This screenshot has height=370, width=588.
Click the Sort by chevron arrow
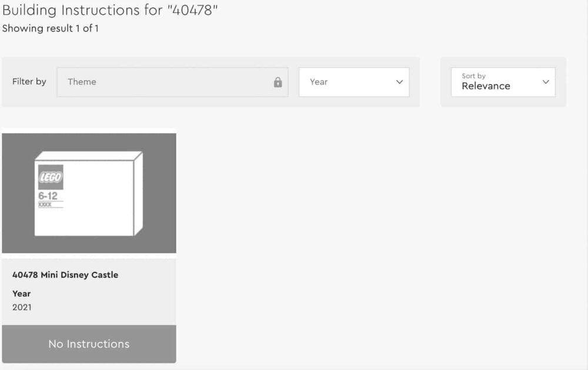pos(546,82)
